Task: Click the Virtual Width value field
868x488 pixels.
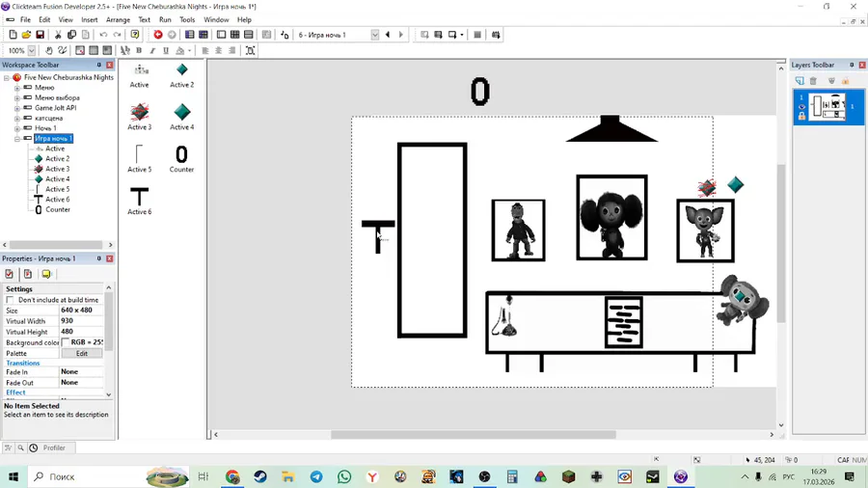Action: point(81,321)
